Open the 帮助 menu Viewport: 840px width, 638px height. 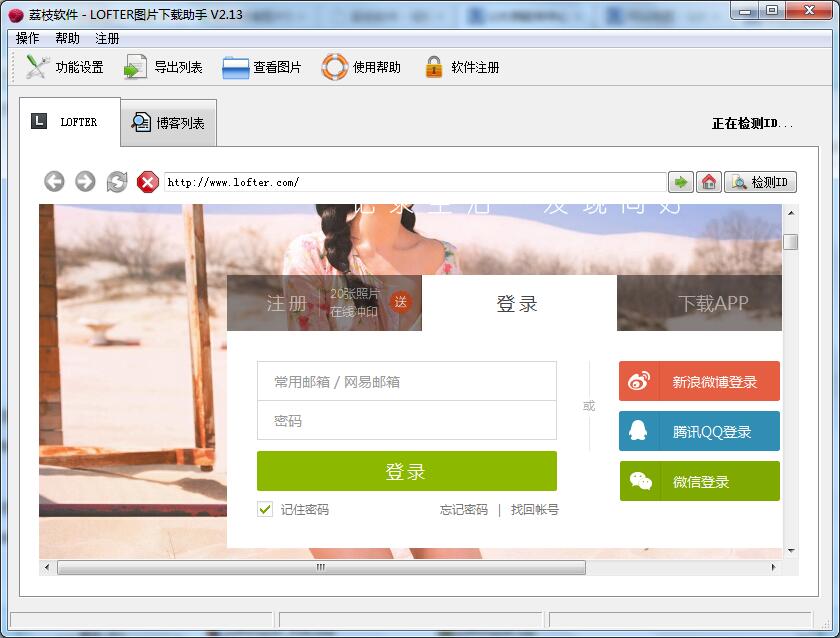point(67,38)
